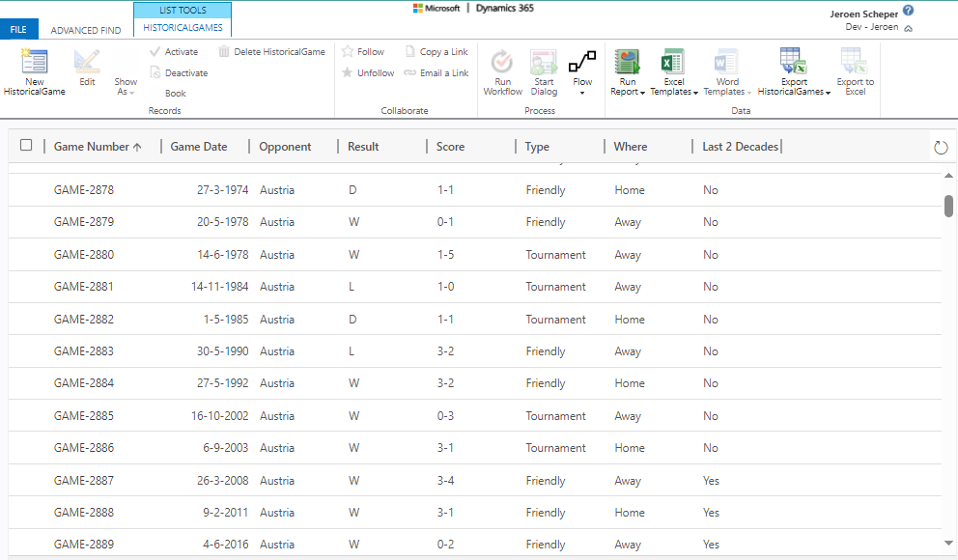
Task: Sort by the Score column header
Action: point(450,147)
